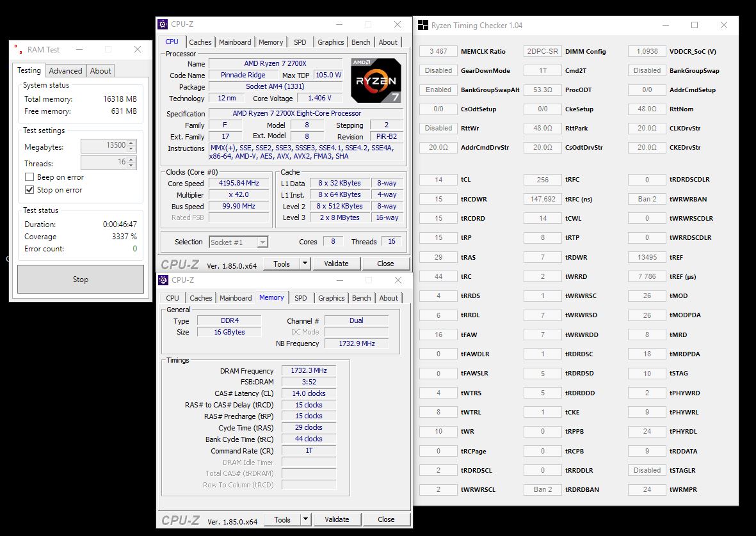Screen dimensions: 756x536
Task: Open the About tab in upper CPU-Z
Action: [388, 42]
